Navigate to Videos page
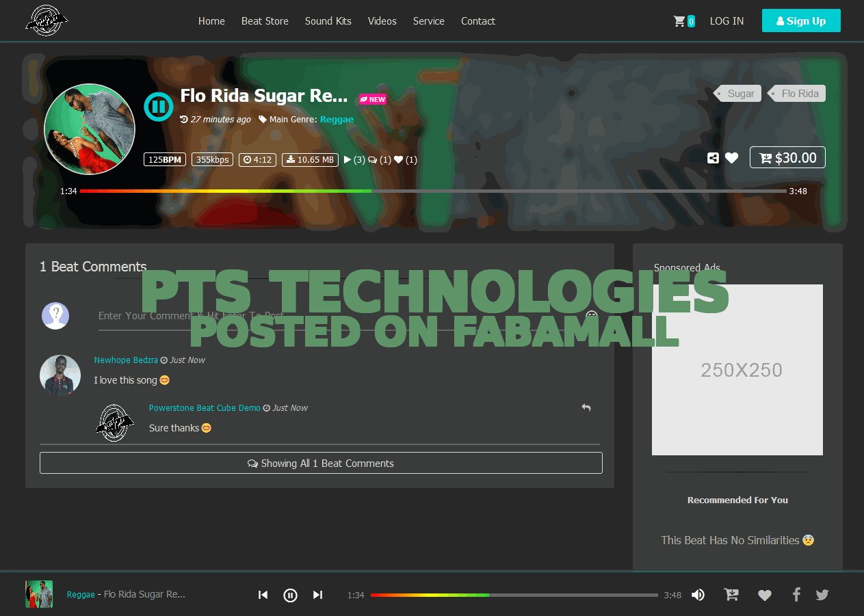The width and height of the screenshot is (864, 616). click(x=382, y=21)
